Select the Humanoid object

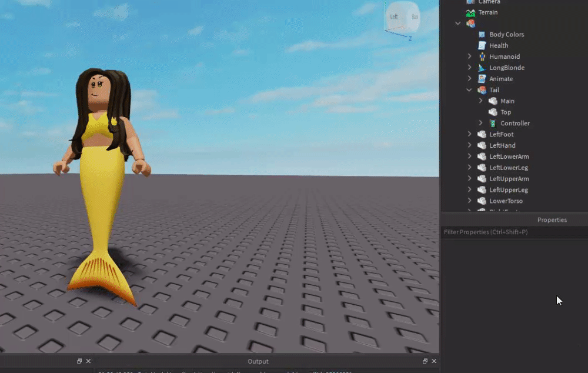pyautogui.click(x=505, y=56)
